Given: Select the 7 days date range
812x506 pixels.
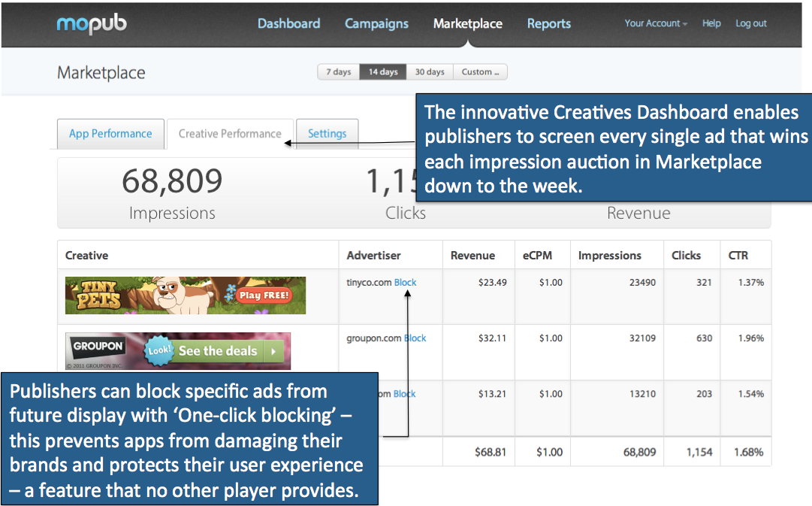Looking at the screenshot, I should point(338,72).
